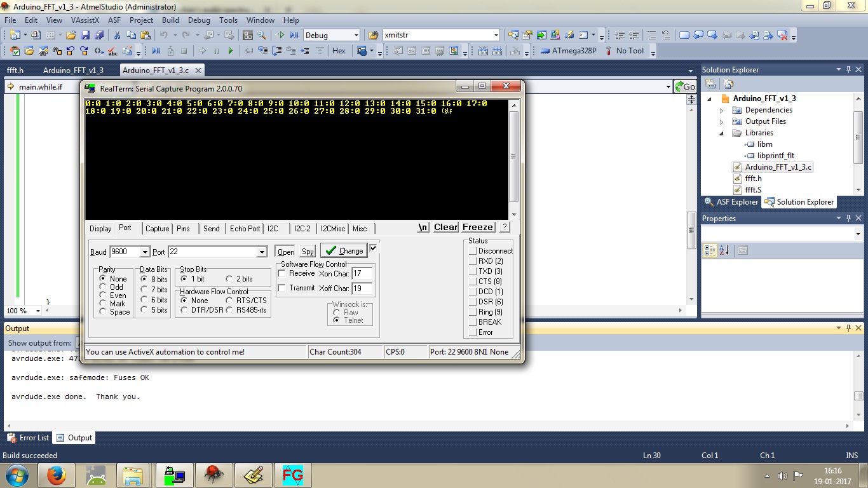Click the Open File folder icon
Viewport: 868px width, 488px height.
click(71, 35)
